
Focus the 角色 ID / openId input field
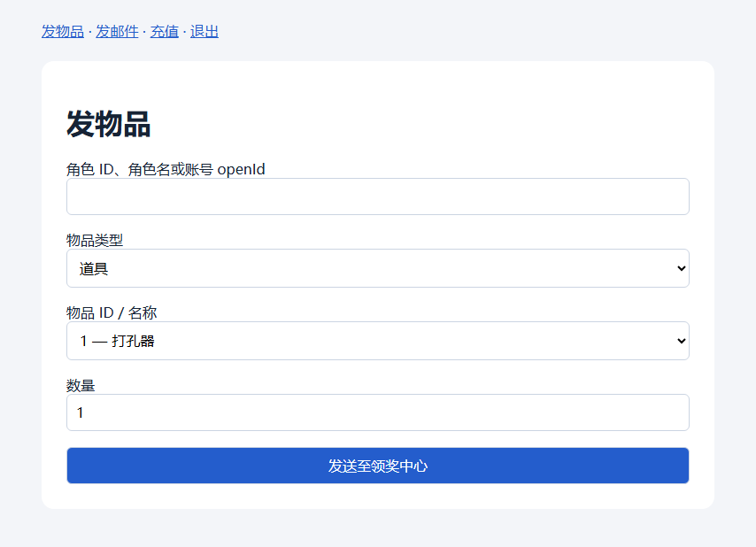tap(378, 196)
